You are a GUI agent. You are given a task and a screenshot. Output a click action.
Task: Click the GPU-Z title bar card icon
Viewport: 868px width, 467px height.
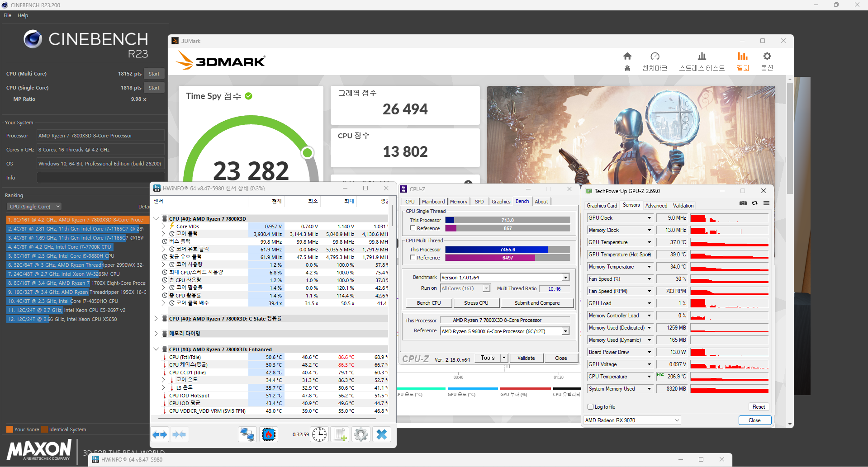pyautogui.click(x=589, y=191)
